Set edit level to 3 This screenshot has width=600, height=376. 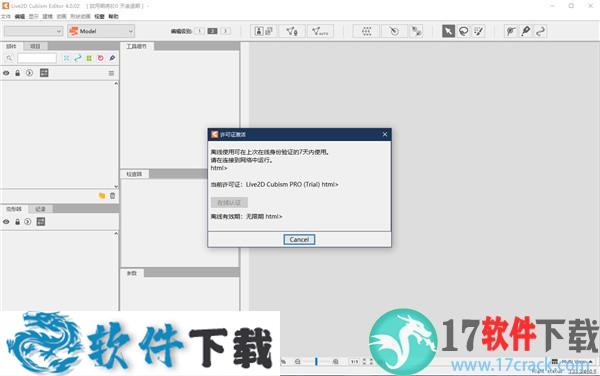(226, 31)
